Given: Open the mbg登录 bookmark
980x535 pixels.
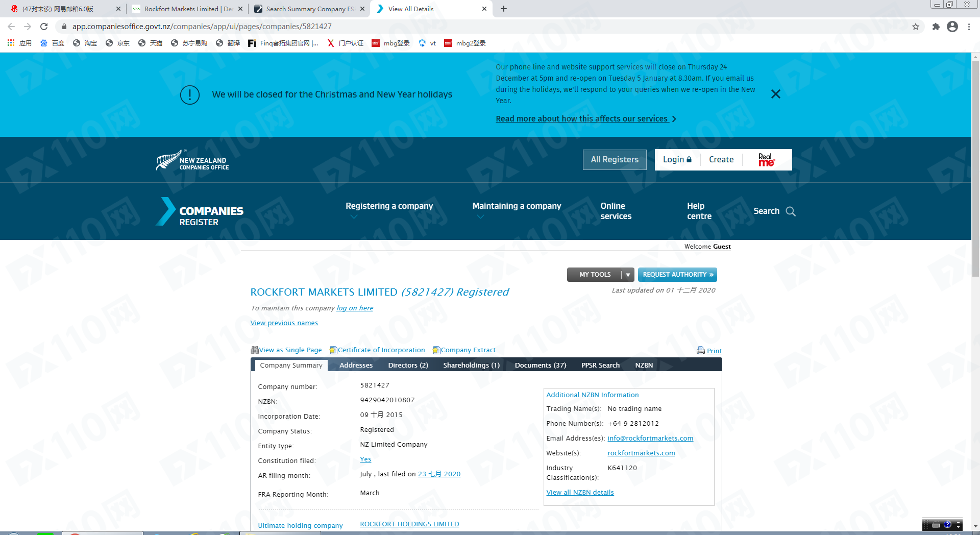Looking at the screenshot, I should [x=391, y=43].
